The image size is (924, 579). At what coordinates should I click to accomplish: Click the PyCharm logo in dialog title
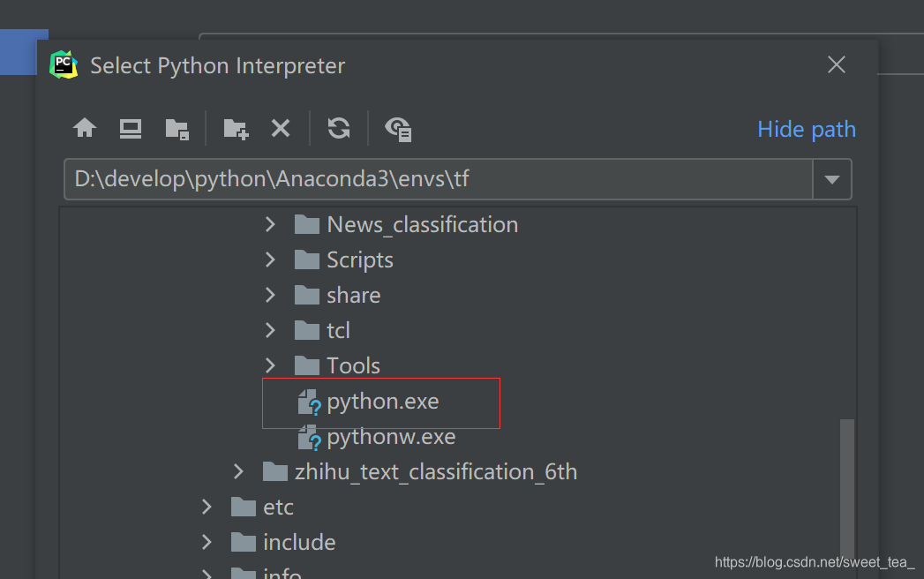point(64,64)
